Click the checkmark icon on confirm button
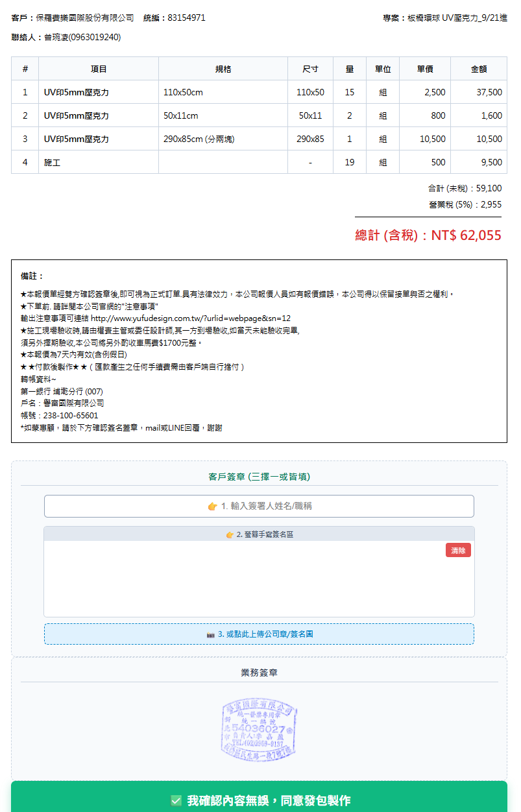 pos(176,801)
